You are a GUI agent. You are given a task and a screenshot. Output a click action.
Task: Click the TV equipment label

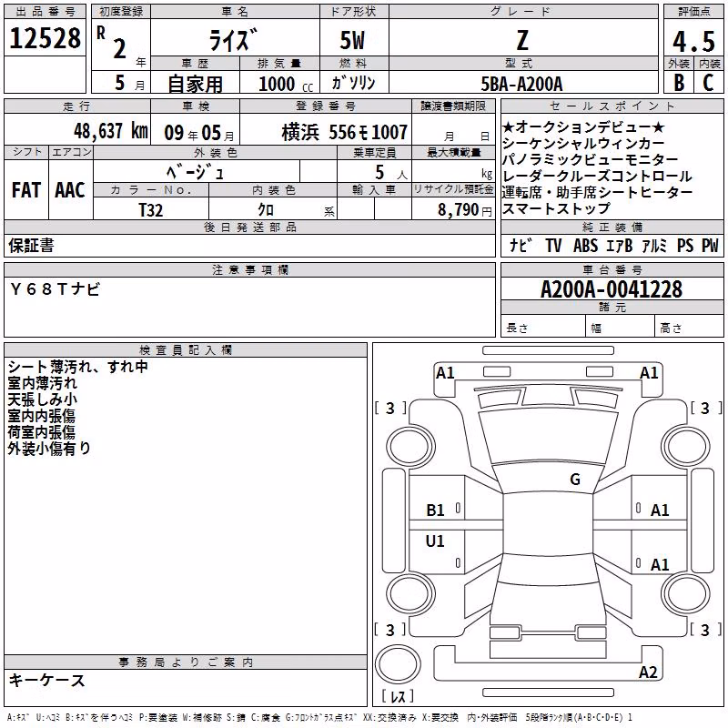click(553, 245)
